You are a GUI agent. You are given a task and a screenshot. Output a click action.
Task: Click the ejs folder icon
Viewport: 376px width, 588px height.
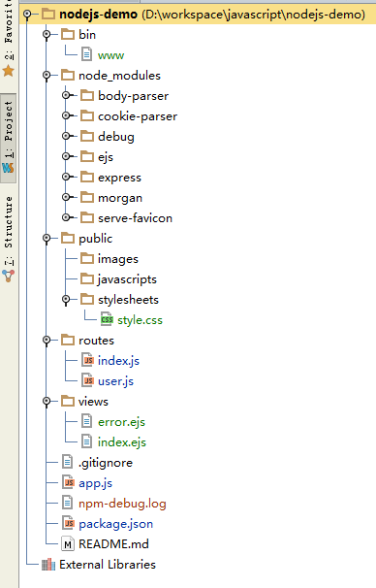pyautogui.click(x=87, y=156)
